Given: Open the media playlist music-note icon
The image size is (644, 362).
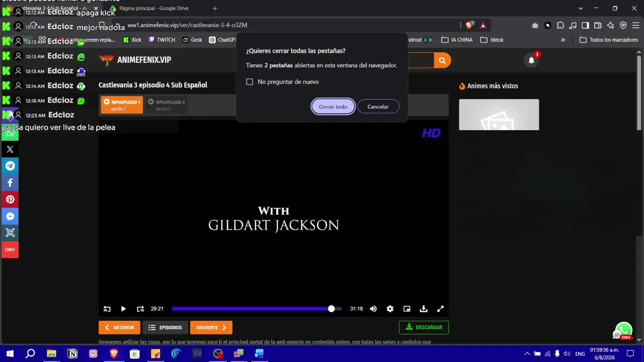Looking at the screenshot, I should click(573, 25).
